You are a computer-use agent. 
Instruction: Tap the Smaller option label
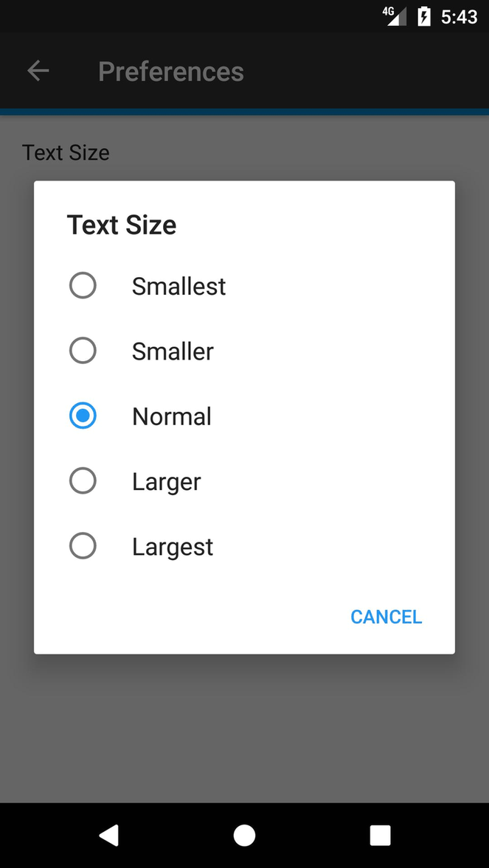click(173, 351)
